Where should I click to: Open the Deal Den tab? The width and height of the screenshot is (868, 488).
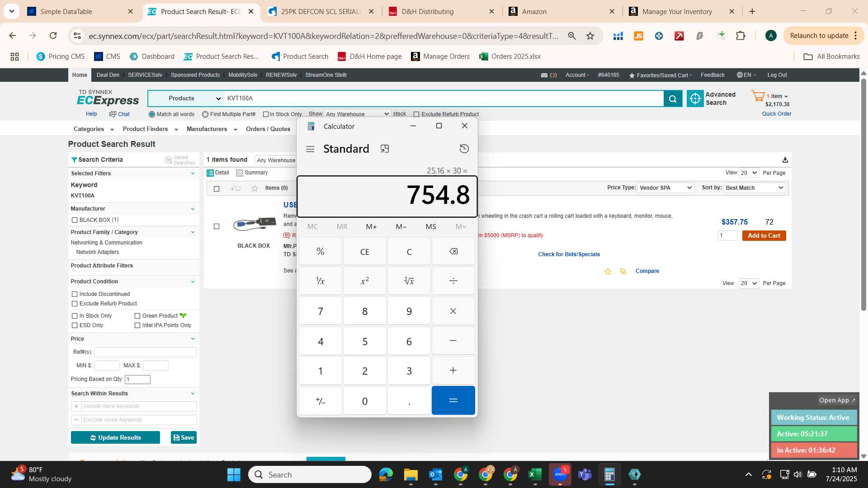[x=108, y=75]
